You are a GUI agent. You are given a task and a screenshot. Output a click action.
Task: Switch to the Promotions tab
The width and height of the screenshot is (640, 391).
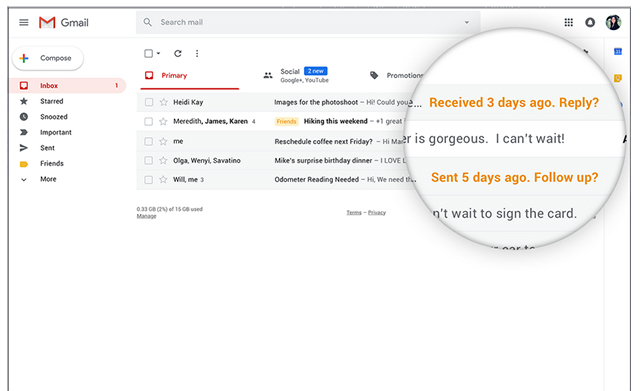coord(404,76)
